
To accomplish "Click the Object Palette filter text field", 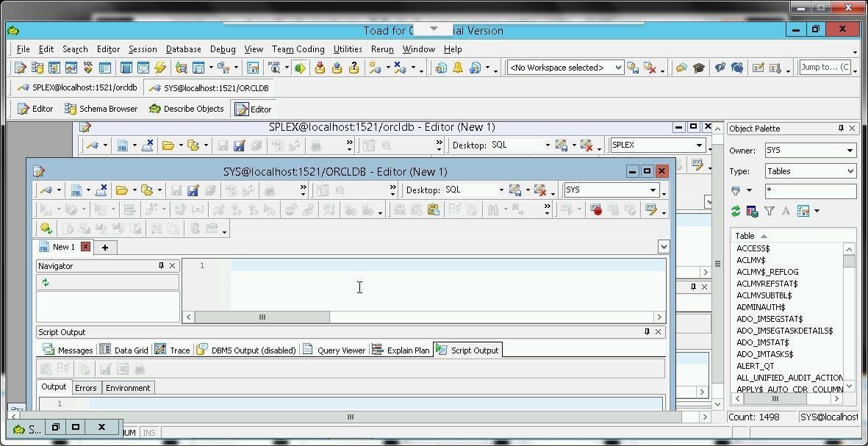I will 811,191.
